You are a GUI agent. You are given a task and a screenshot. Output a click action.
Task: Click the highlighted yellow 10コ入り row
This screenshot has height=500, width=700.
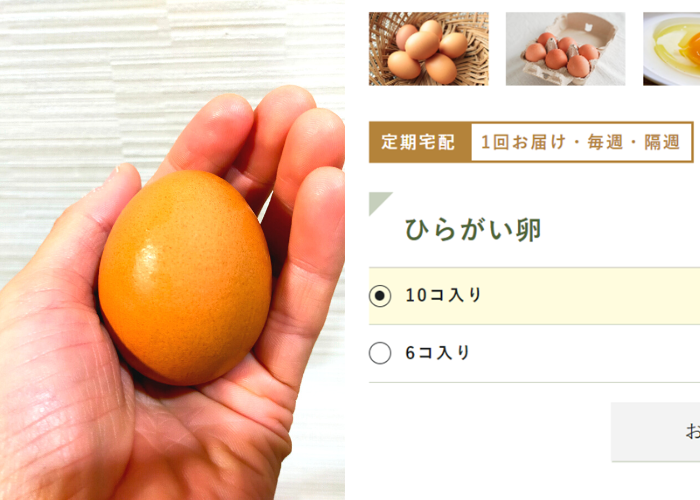click(x=534, y=296)
